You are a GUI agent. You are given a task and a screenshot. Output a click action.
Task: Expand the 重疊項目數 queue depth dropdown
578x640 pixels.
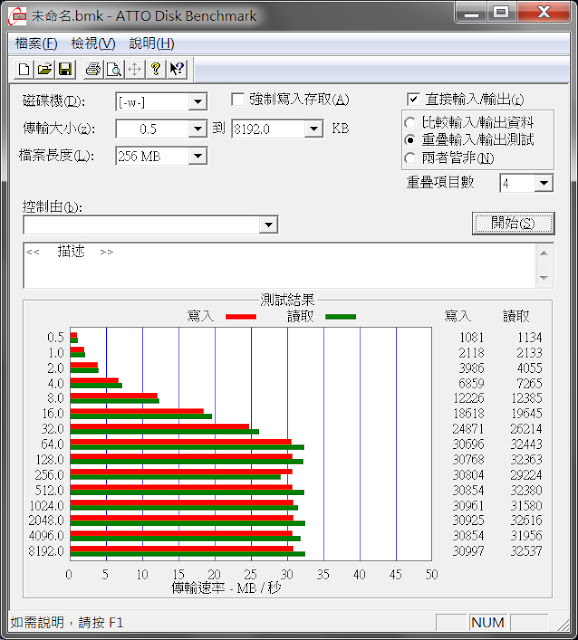[544, 183]
